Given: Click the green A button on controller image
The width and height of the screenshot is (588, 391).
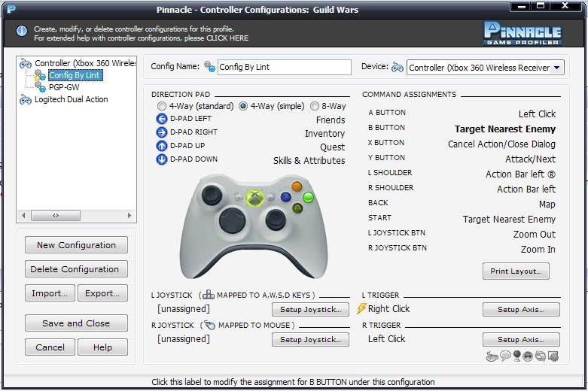Looking at the screenshot, I should (297, 208).
